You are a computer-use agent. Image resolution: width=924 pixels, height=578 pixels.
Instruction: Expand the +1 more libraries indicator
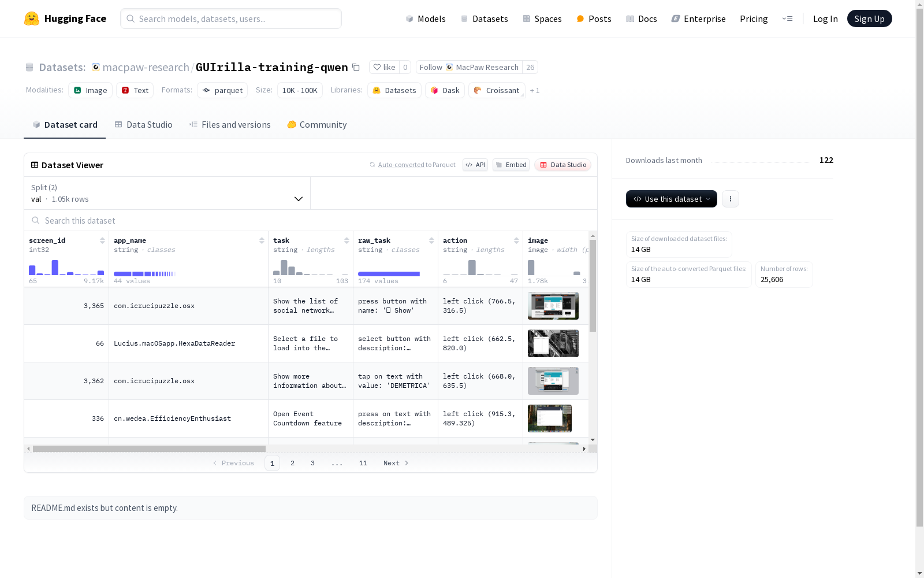tap(535, 90)
